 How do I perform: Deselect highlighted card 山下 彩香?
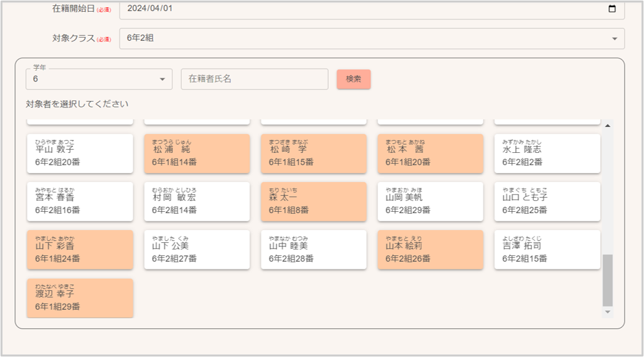point(80,250)
